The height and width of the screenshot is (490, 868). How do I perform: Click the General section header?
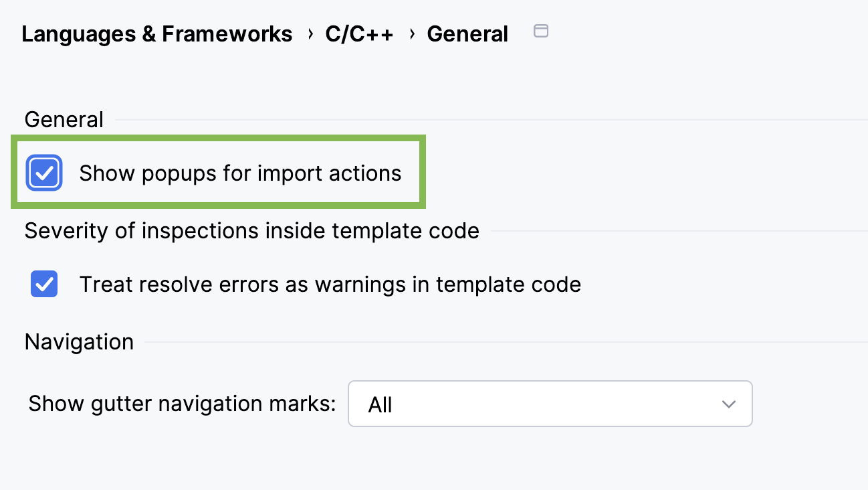[x=64, y=119]
